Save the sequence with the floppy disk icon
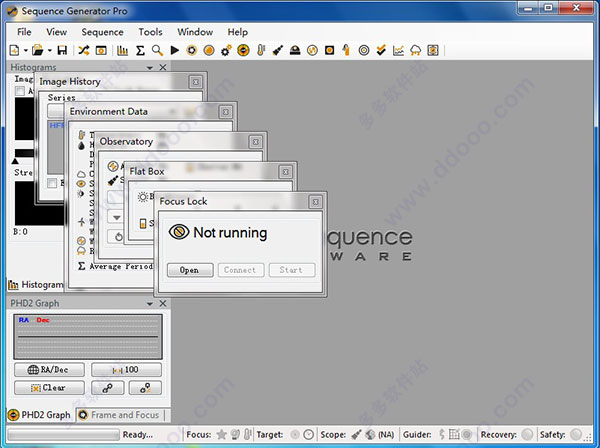Viewport: 600px width, 448px height. click(x=62, y=50)
